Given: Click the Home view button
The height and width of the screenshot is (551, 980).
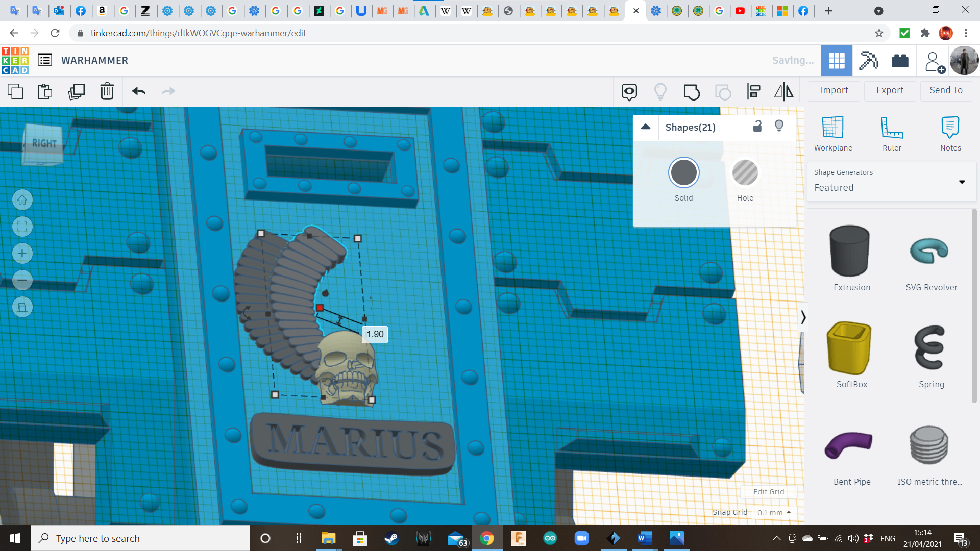Looking at the screenshot, I should [x=22, y=200].
